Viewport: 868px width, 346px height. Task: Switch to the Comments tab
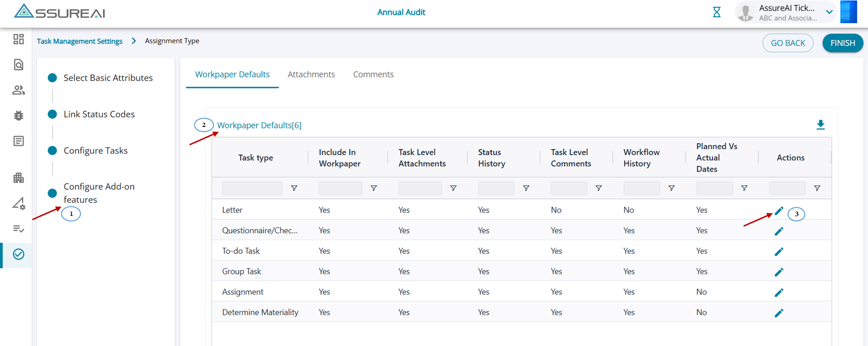pyautogui.click(x=373, y=74)
